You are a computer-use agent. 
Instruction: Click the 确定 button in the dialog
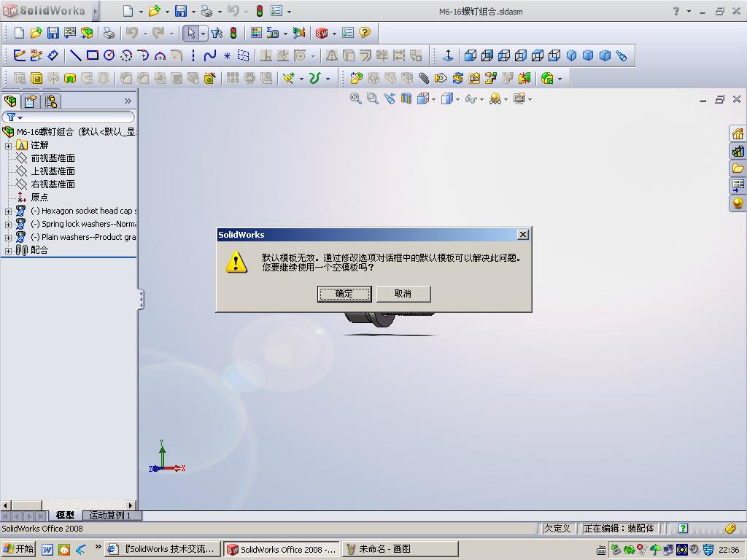point(344,294)
